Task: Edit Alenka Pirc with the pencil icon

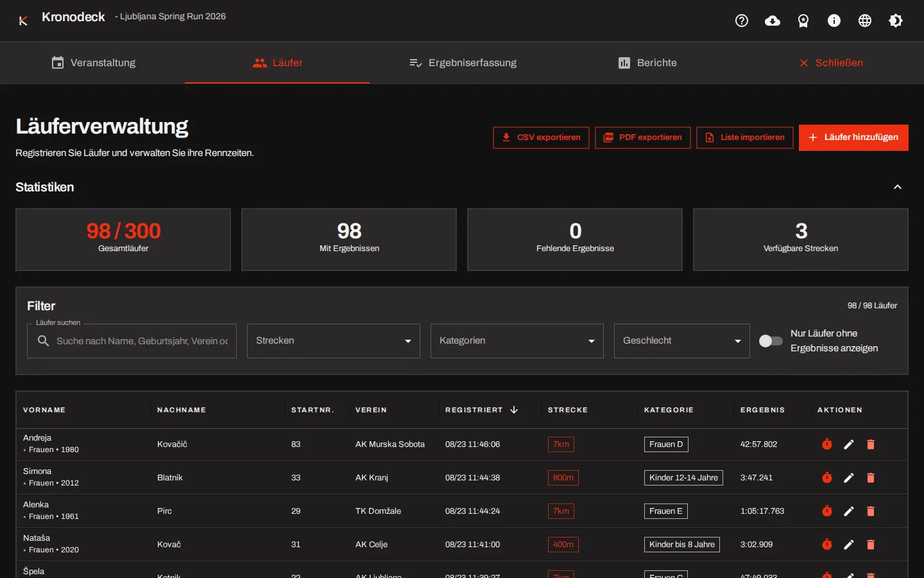Action: (x=849, y=511)
